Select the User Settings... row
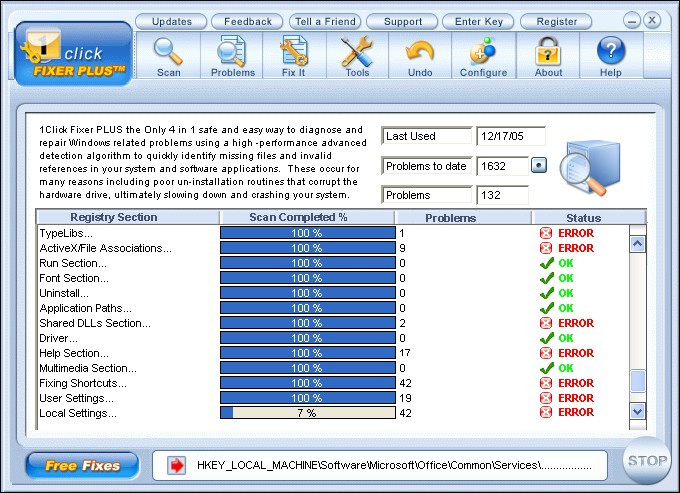680x493 pixels. [76, 398]
